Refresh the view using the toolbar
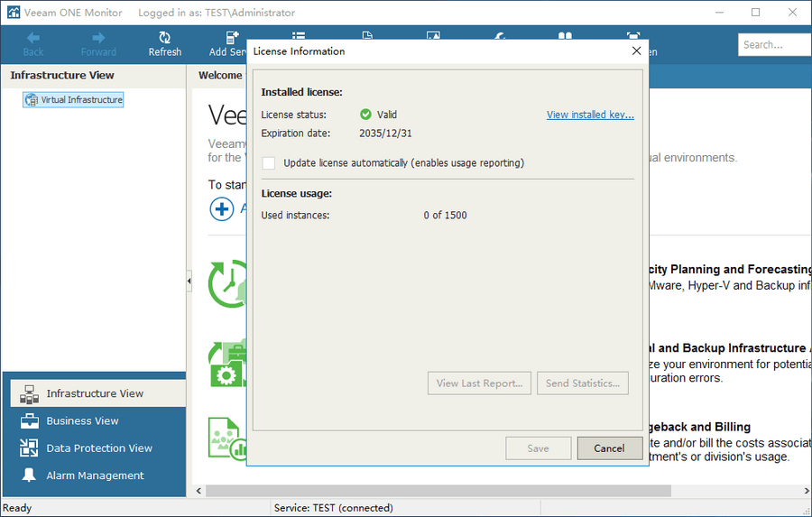The width and height of the screenshot is (812, 517). (x=165, y=44)
